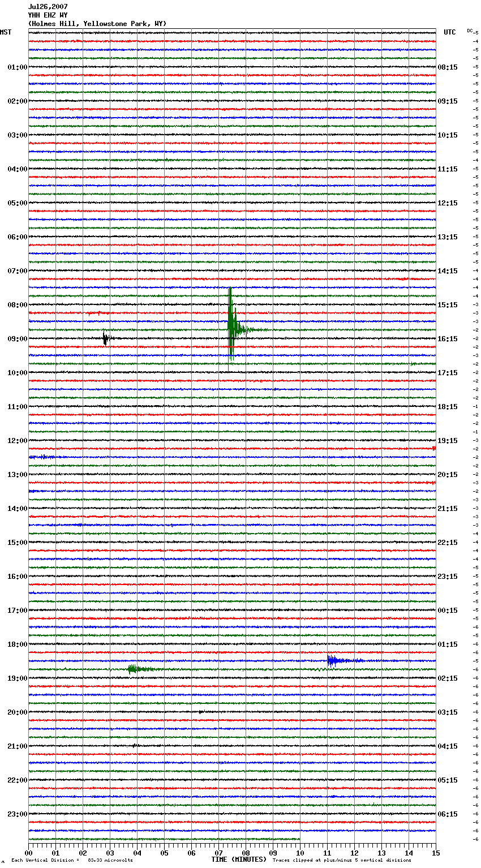Screen dimensions: 481x868
Task: Click the 16:15 UTC time label
Action: (x=448, y=339)
